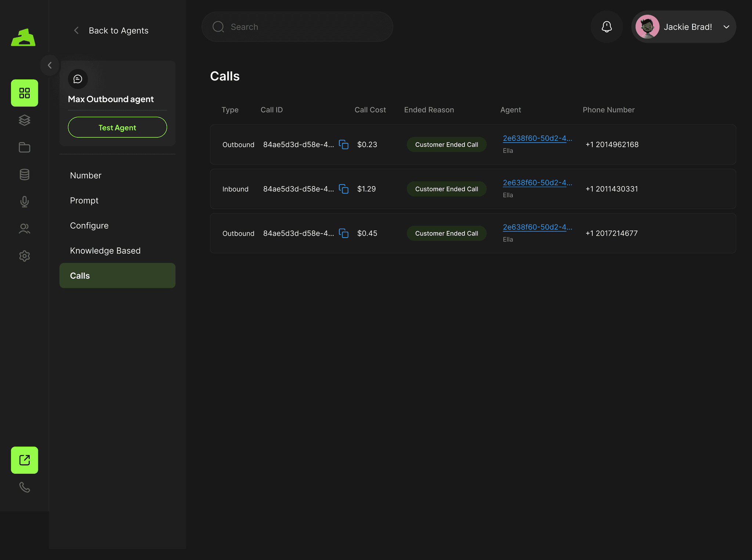Click the Test Agent button
The width and height of the screenshot is (752, 560).
coord(117,127)
